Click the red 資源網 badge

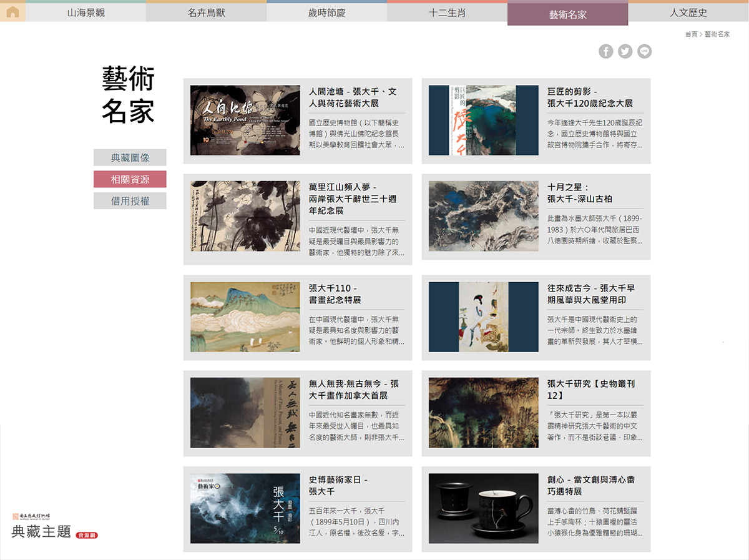pos(87,535)
